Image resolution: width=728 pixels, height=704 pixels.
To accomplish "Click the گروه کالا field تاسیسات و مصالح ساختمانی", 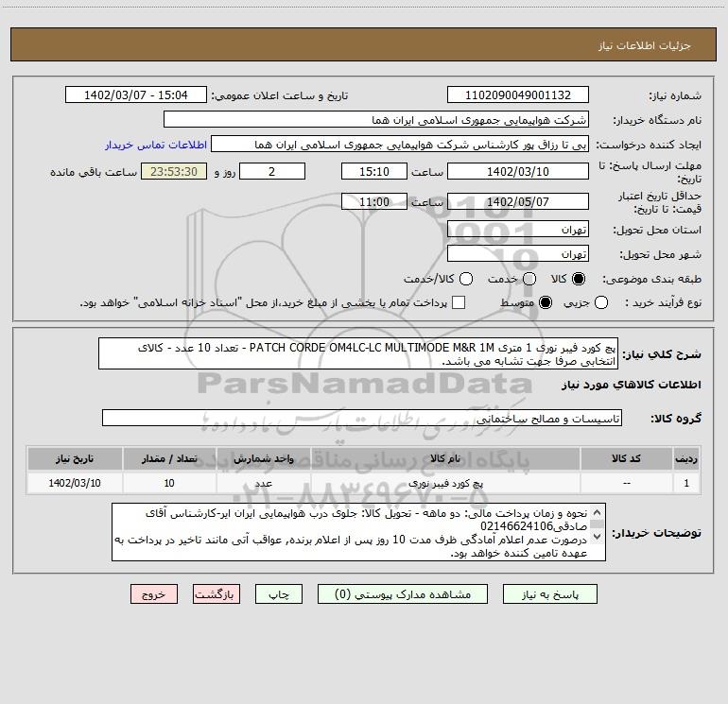I will point(362,418).
